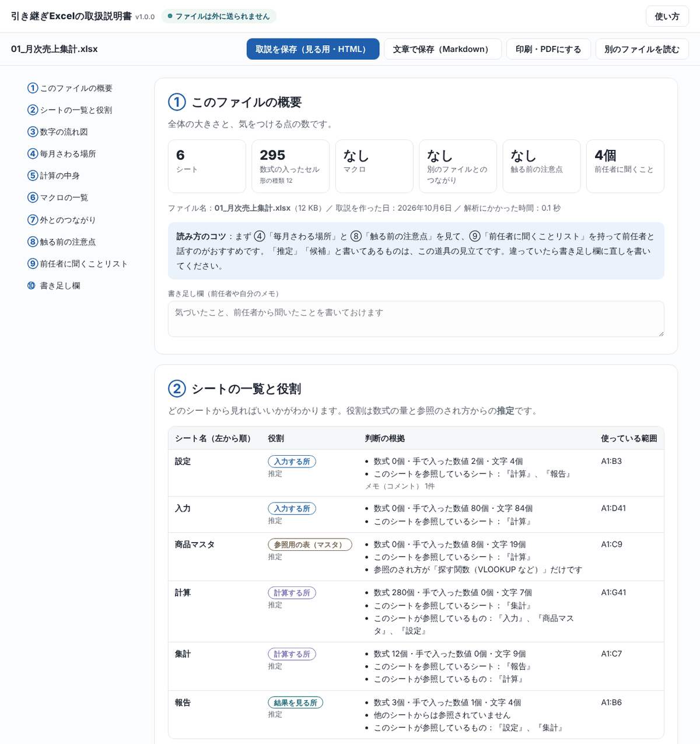700x744 pixels.
Task: Click the ファイルは外に送られません badge
Action: [x=219, y=16]
